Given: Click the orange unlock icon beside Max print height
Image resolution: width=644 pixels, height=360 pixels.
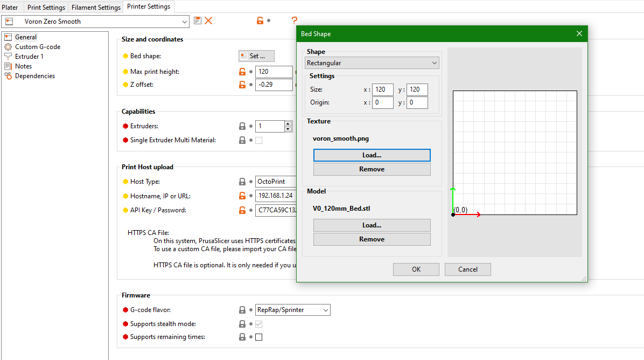Looking at the screenshot, I should click(x=242, y=72).
